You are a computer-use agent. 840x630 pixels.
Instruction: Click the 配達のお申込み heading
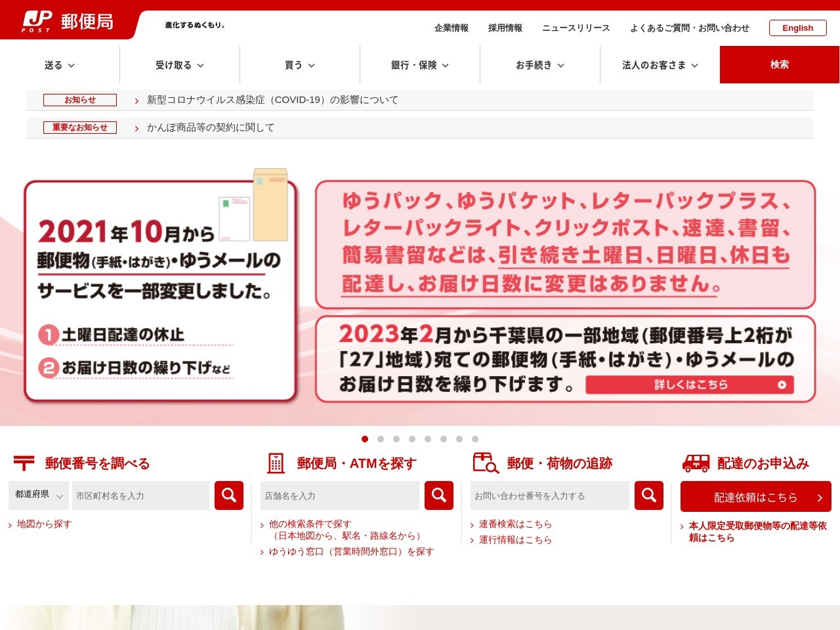pos(763,463)
